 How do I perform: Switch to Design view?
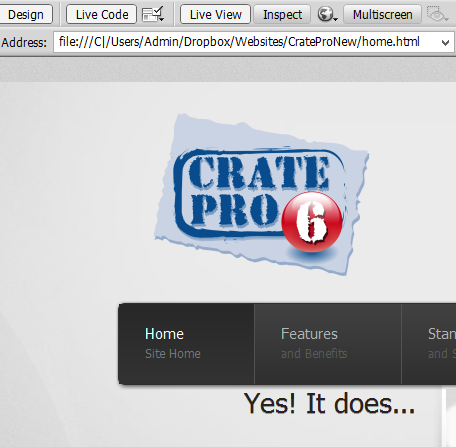pyautogui.click(x=26, y=14)
